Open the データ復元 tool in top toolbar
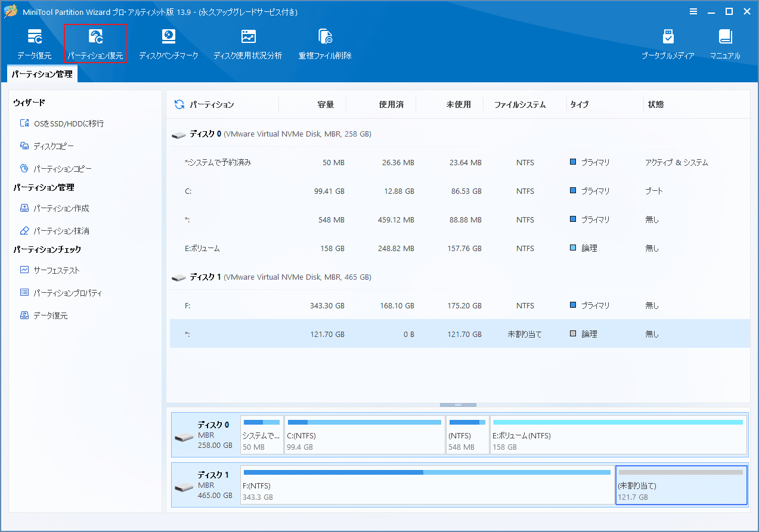 click(x=34, y=44)
